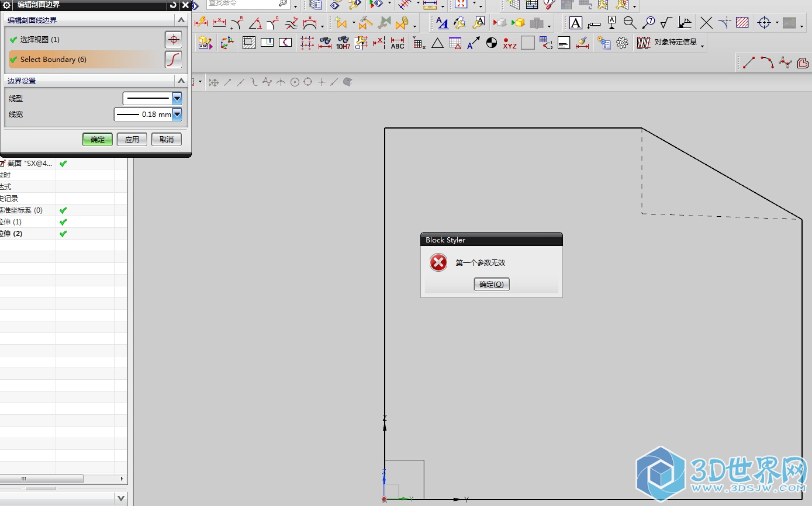Open the line type (线型) dropdown
This screenshot has height=506, width=812.
pyautogui.click(x=177, y=98)
